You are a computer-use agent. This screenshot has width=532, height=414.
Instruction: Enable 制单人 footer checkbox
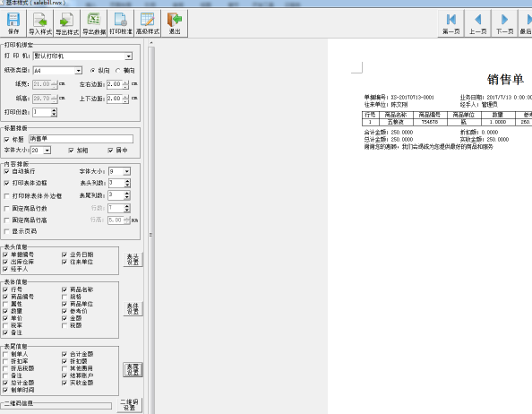(x=5, y=354)
